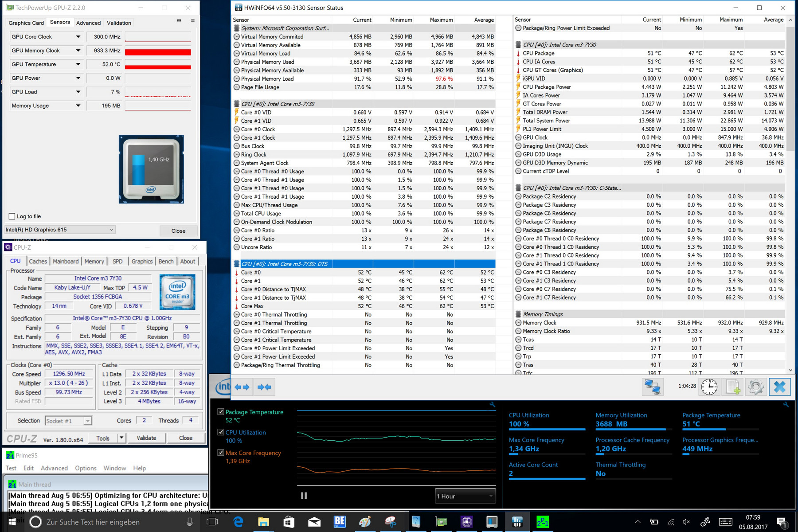Click the wrench icon above the Intel gauges
The height and width of the screenshot is (532, 798).
point(786,405)
